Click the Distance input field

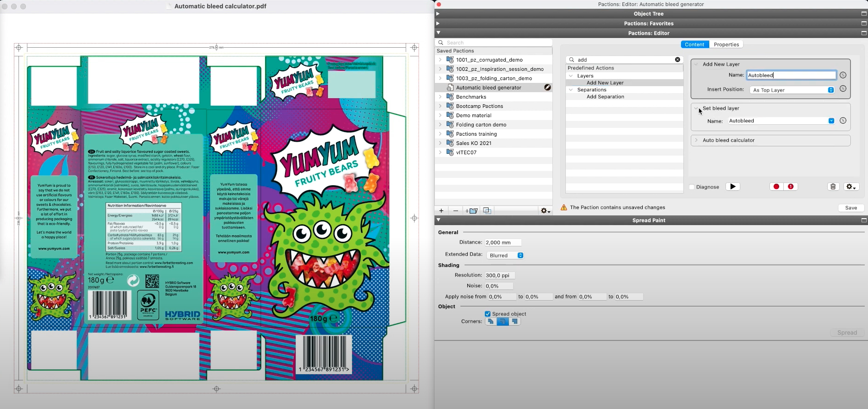(x=503, y=242)
